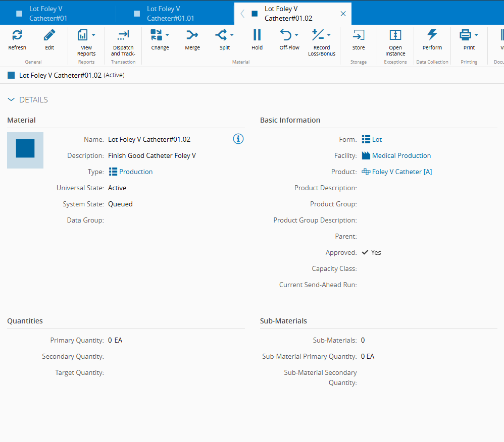This screenshot has height=442, width=504.
Task: Click the Merge material icon
Action: [x=192, y=35]
